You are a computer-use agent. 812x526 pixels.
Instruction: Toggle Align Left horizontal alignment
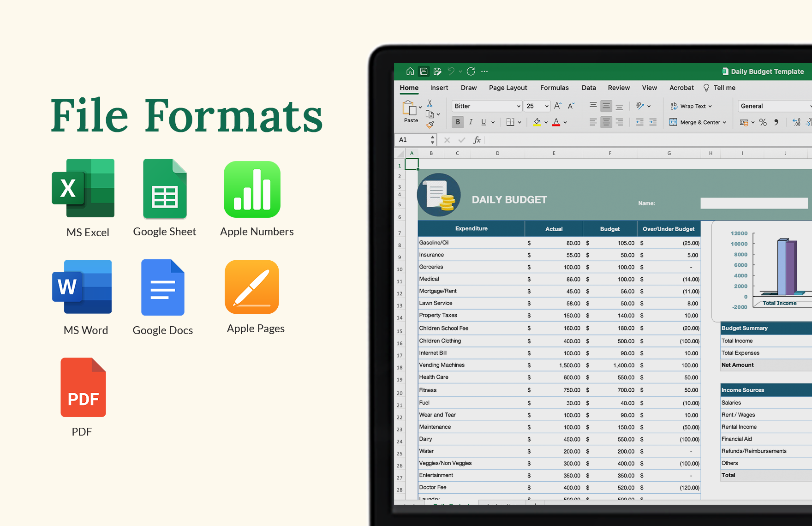click(593, 122)
